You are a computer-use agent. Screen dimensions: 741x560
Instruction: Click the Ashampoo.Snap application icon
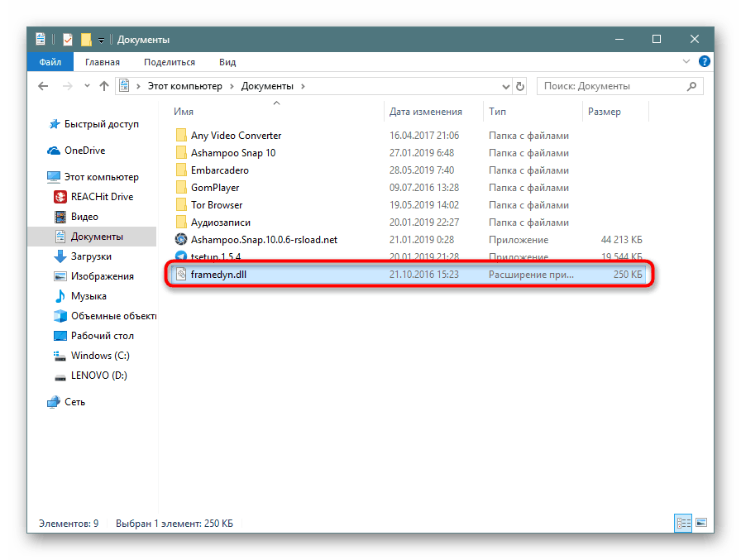[181, 240]
